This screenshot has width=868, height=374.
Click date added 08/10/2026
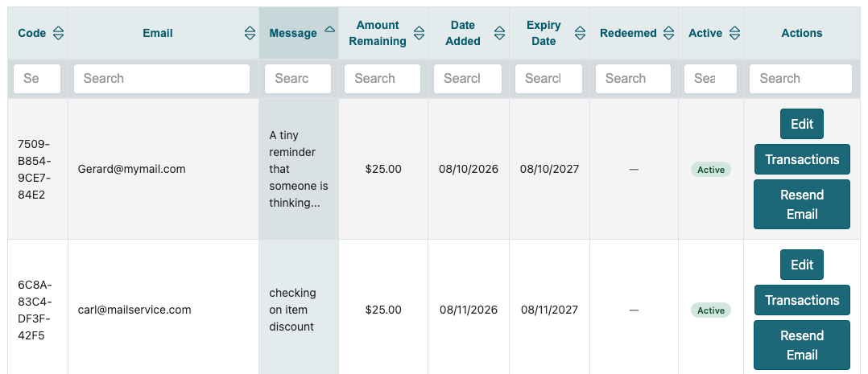click(469, 169)
